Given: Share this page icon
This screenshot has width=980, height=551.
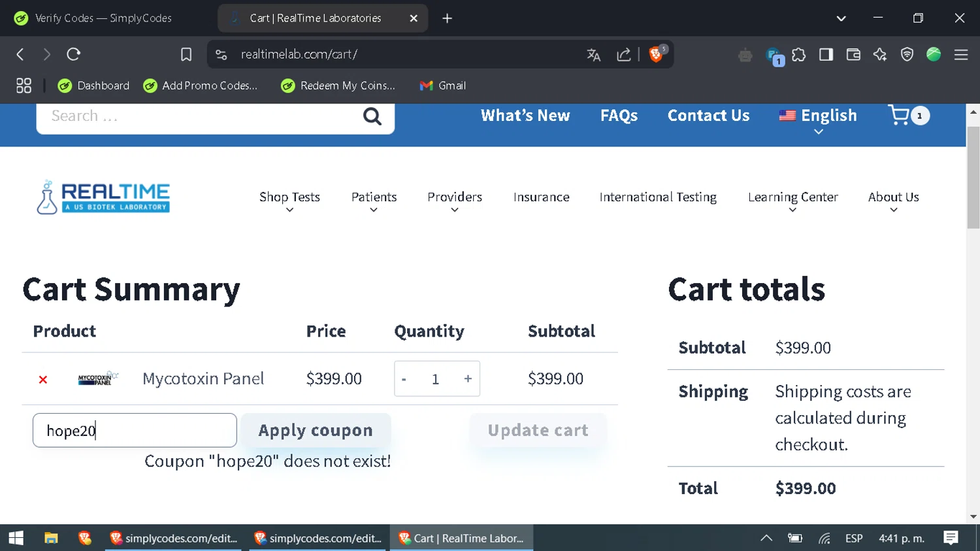Looking at the screenshot, I should point(624,55).
